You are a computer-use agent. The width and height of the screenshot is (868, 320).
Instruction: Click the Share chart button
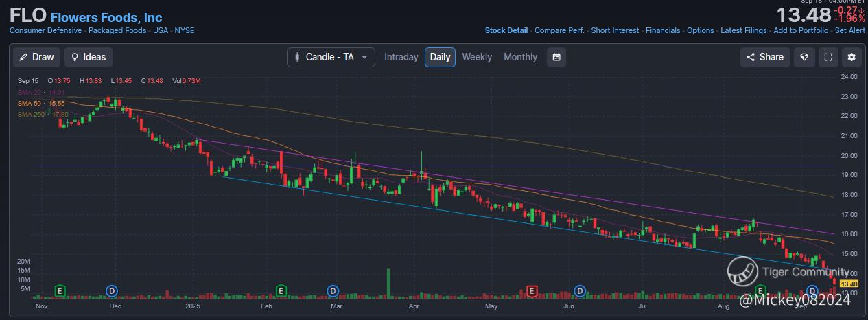tap(765, 57)
